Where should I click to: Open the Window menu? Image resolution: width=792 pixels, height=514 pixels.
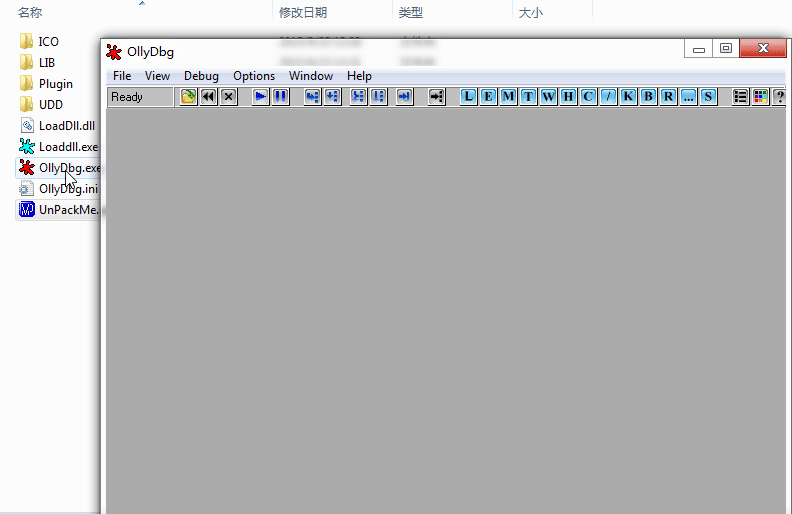point(311,76)
